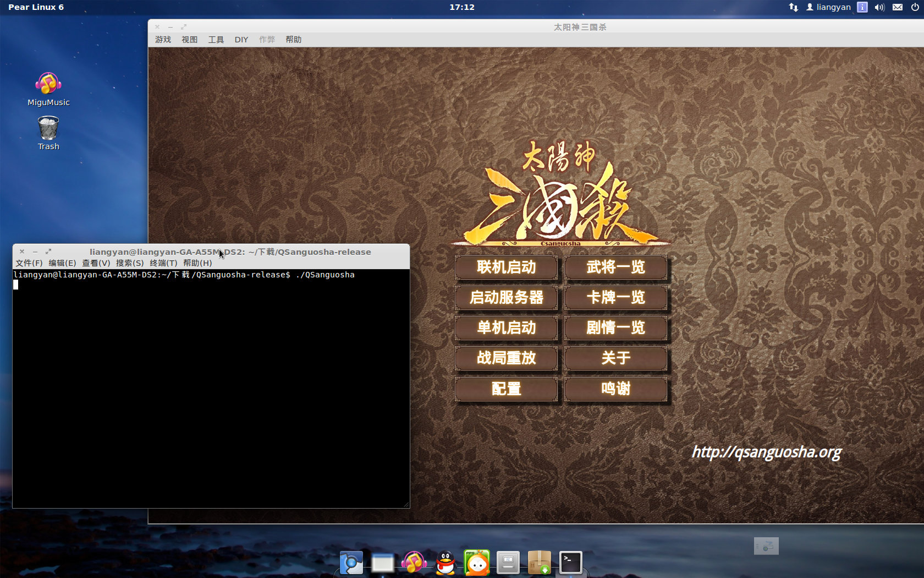The height and width of the screenshot is (578, 924).
Task: Minimize the 太阳神三国杀 game window
Action: (x=170, y=27)
